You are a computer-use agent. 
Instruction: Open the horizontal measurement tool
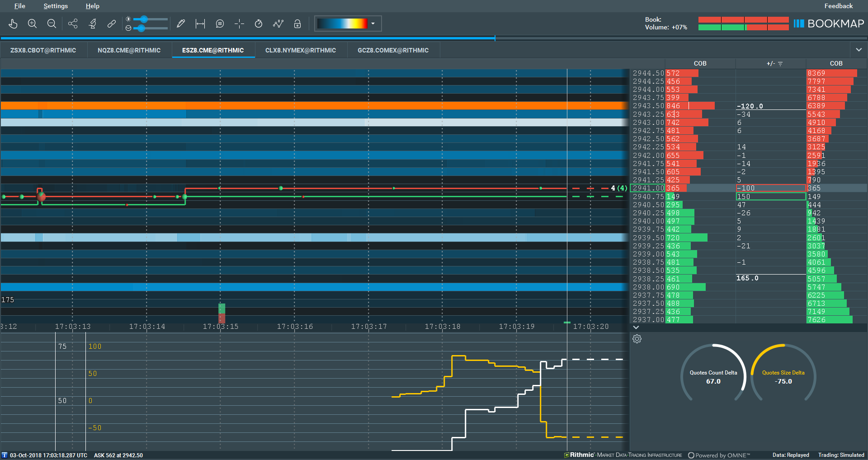(199, 24)
